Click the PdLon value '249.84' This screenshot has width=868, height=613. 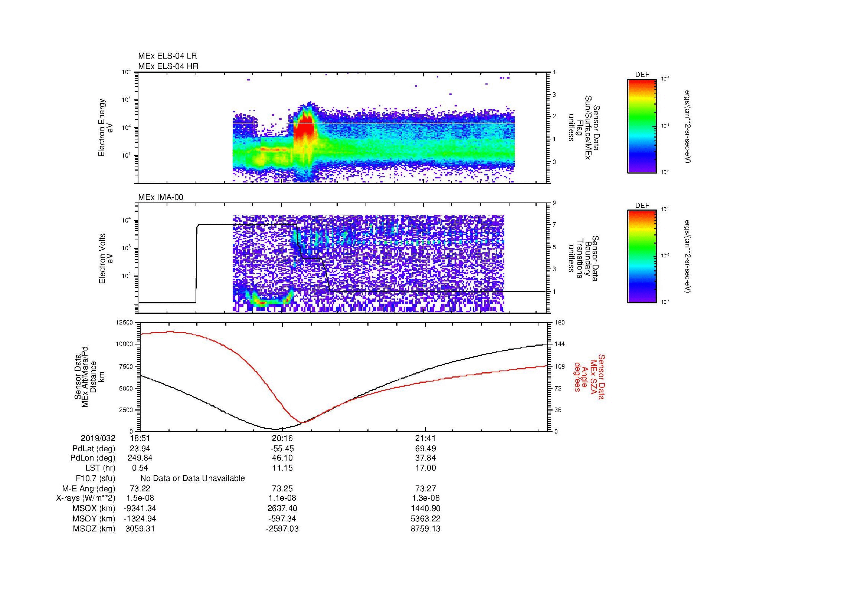(140, 458)
